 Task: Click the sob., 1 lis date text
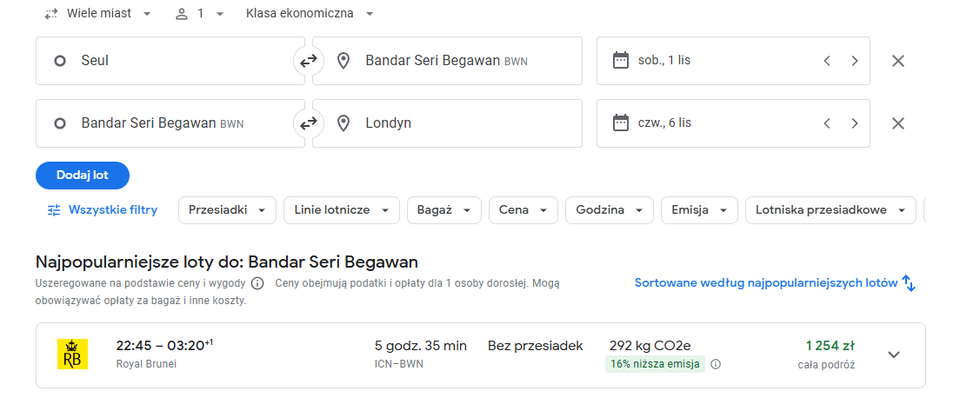pos(664,61)
